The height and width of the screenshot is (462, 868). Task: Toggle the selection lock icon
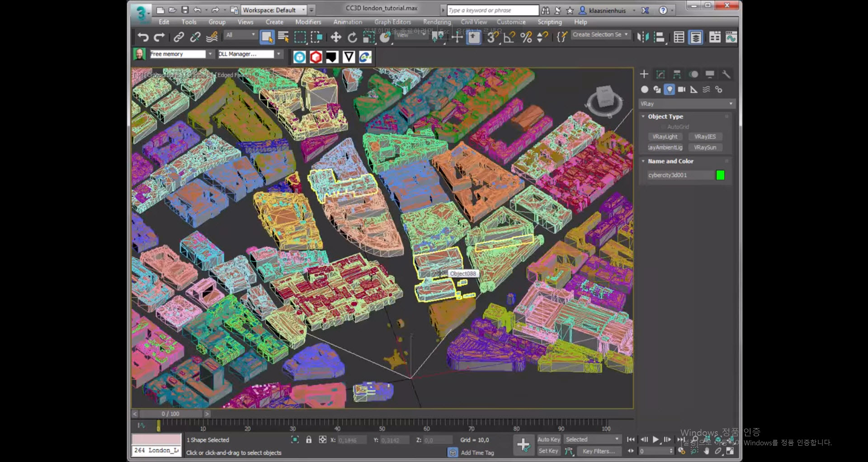309,440
